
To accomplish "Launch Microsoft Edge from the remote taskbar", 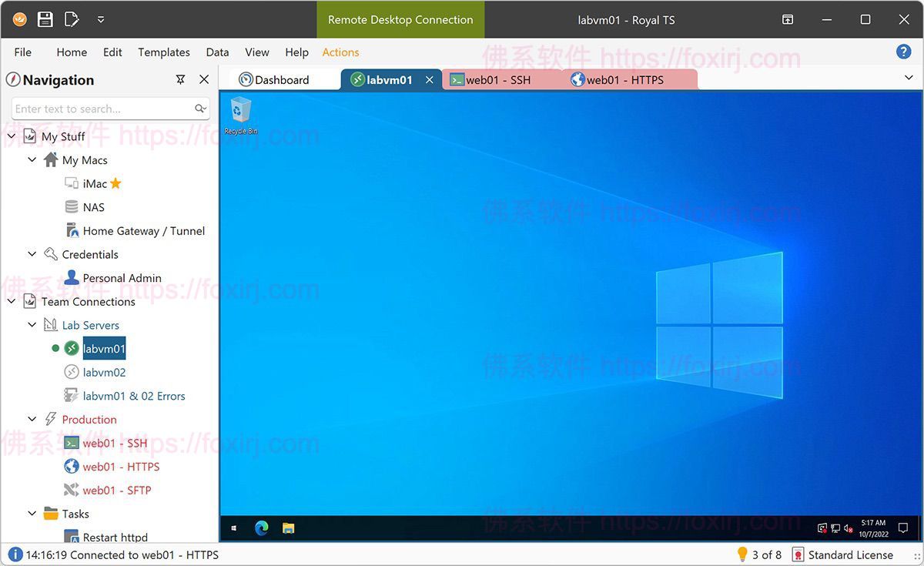I will coord(261,529).
